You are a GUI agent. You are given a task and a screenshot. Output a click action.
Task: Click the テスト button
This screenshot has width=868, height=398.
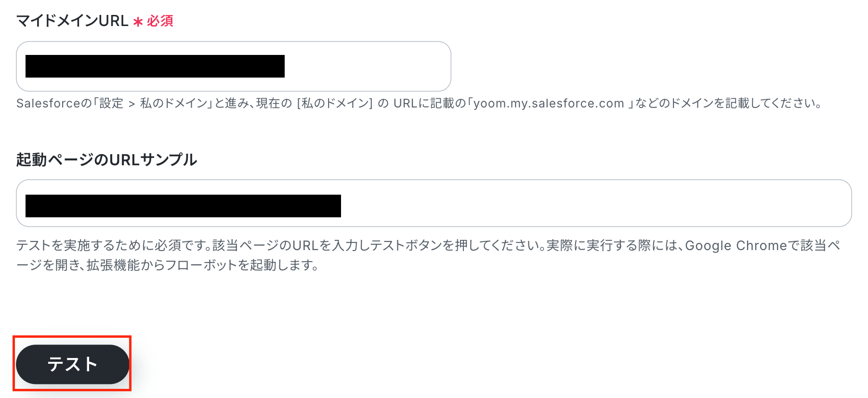point(73,364)
